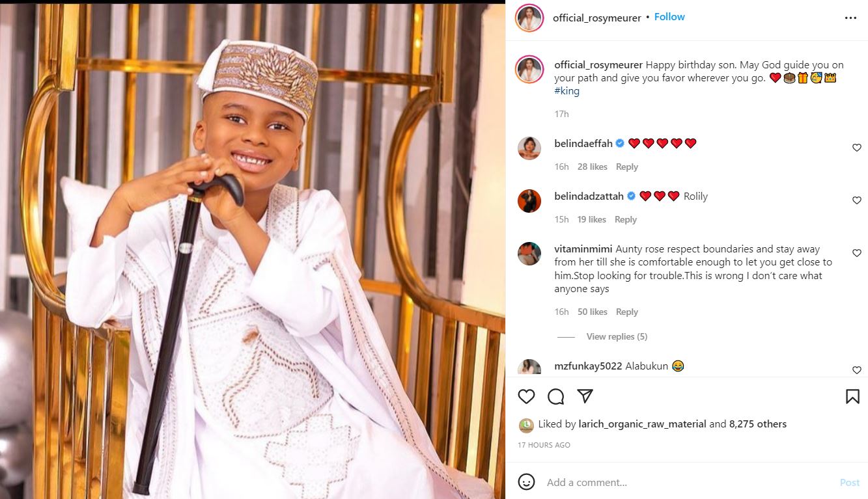The image size is (868, 499).
Task: Open the emoji picker smiley icon
Action: 526,482
